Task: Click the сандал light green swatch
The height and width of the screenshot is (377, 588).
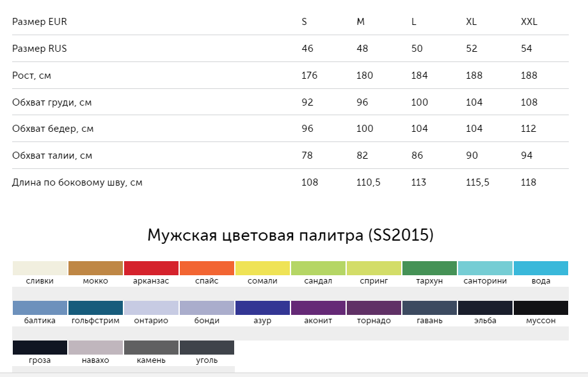Action: click(319, 268)
